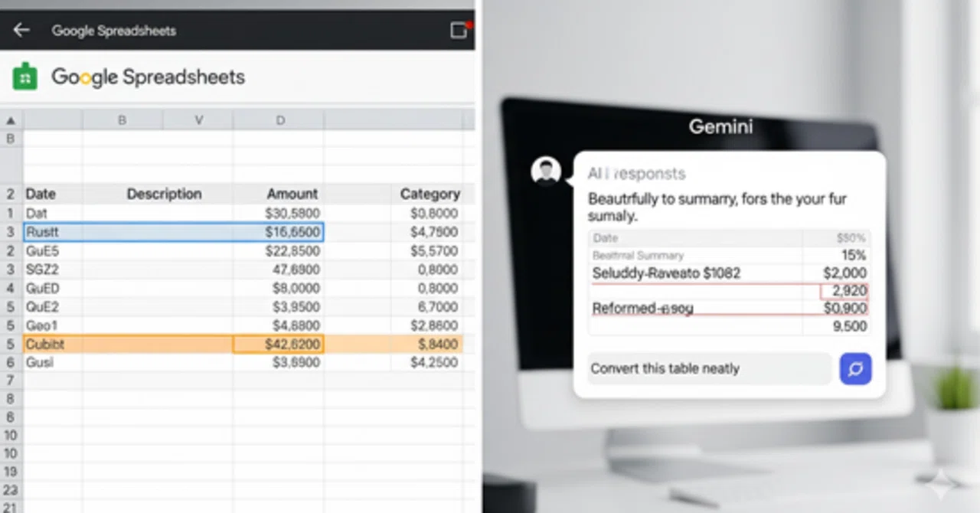Click the '9,500' value in Gemini table
This screenshot has height=513, width=980.
point(849,326)
